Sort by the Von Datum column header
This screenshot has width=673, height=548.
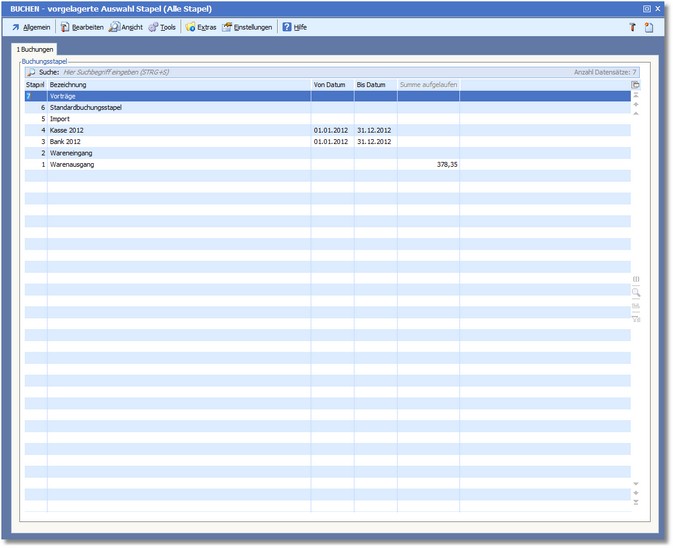(x=331, y=85)
